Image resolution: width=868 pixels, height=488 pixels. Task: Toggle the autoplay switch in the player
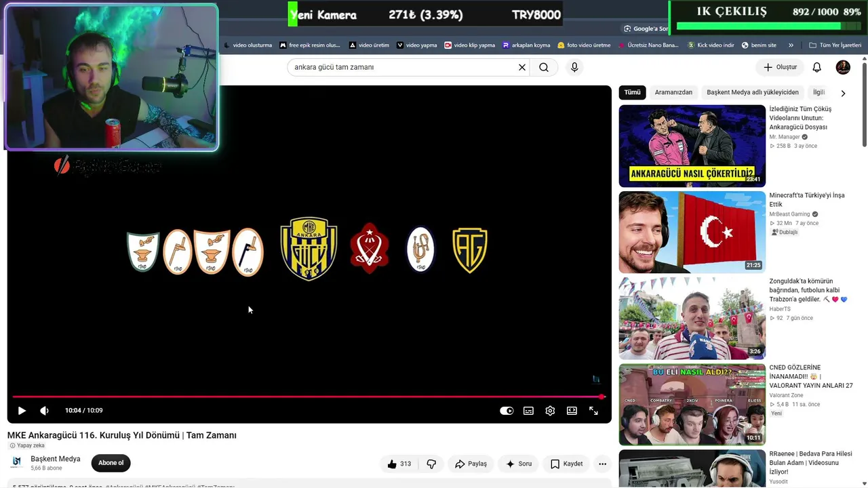[x=507, y=411]
